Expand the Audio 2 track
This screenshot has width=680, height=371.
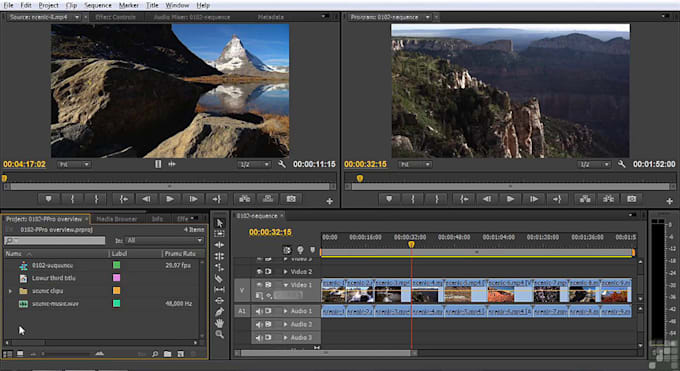click(x=285, y=324)
